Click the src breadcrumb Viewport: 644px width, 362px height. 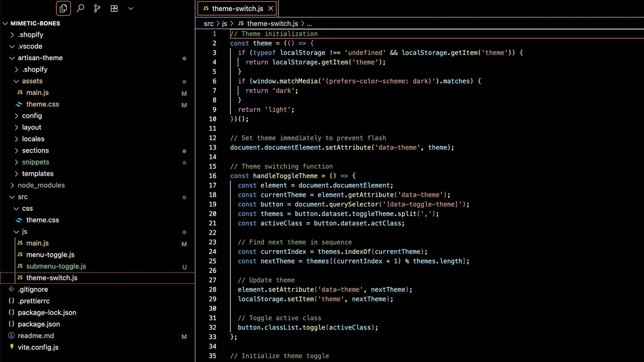[x=208, y=24]
